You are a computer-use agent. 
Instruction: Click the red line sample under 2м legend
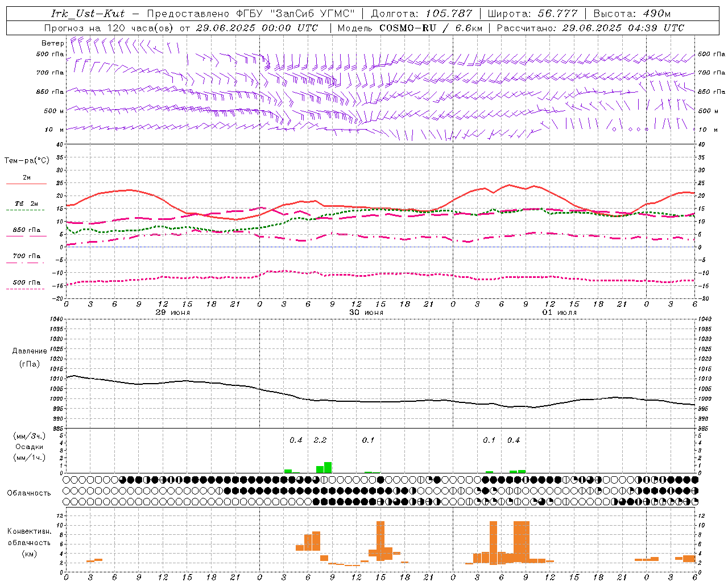point(27,184)
